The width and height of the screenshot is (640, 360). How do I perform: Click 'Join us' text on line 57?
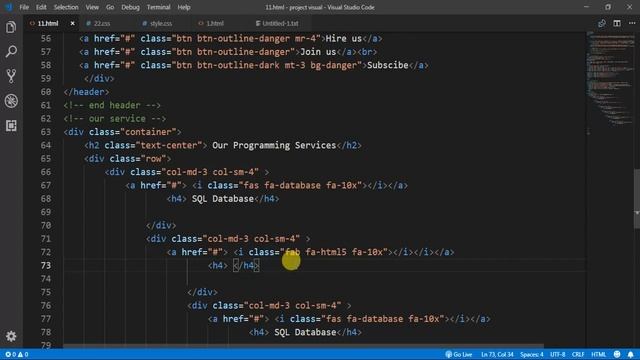click(x=318, y=52)
